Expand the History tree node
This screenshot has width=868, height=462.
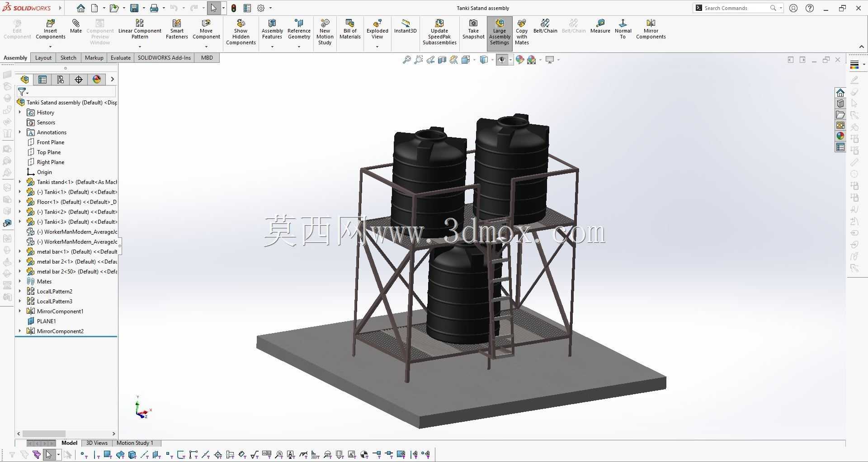pyautogui.click(x=20, y=112)
